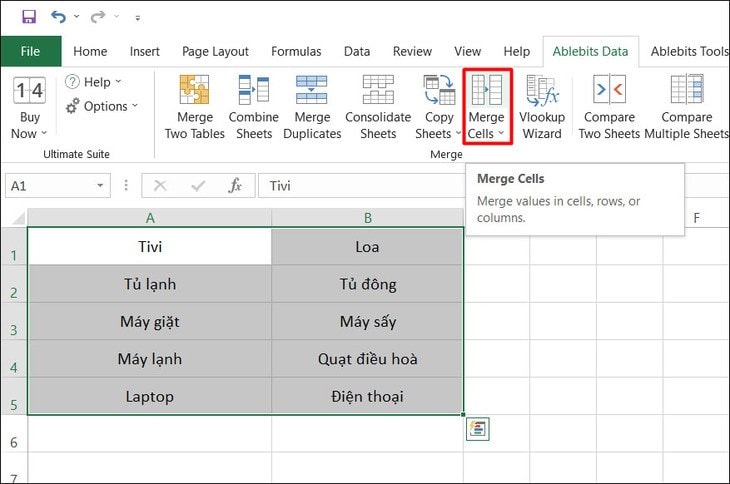Launch the Compare Two Sheets tool

(609, 107)
